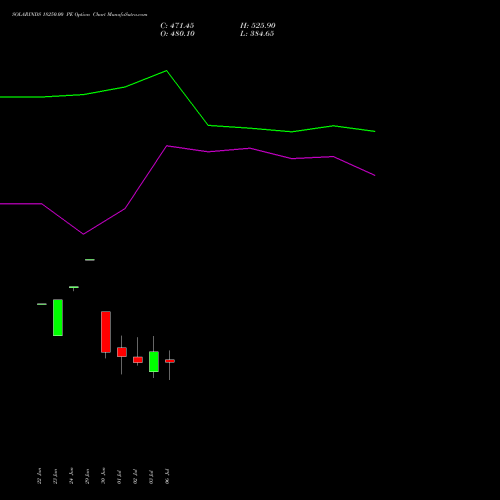
Task: Click the small red candle for 02 Jul
Action: (138, 360)
